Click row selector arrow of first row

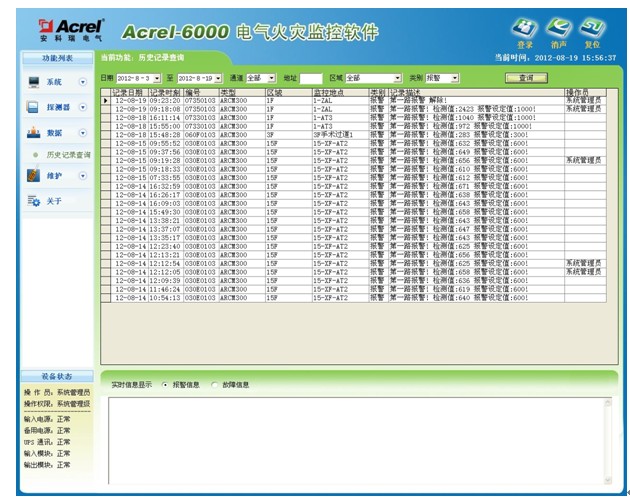[106, 100]
